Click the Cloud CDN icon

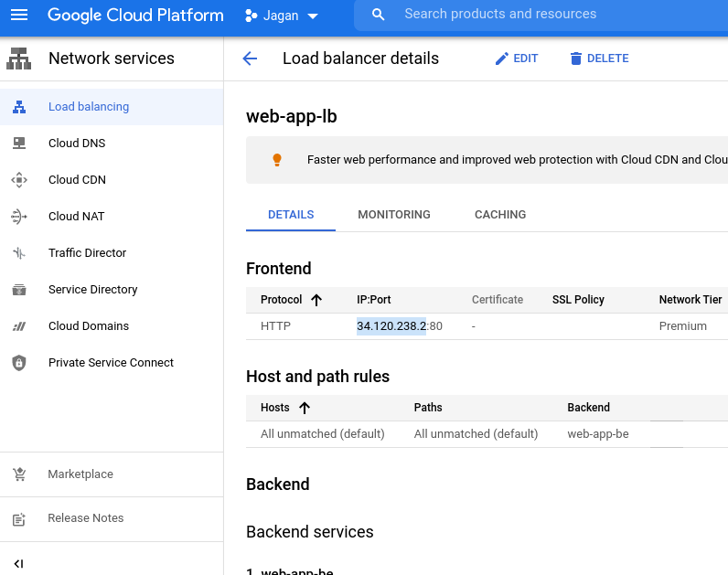coord(19,179)
